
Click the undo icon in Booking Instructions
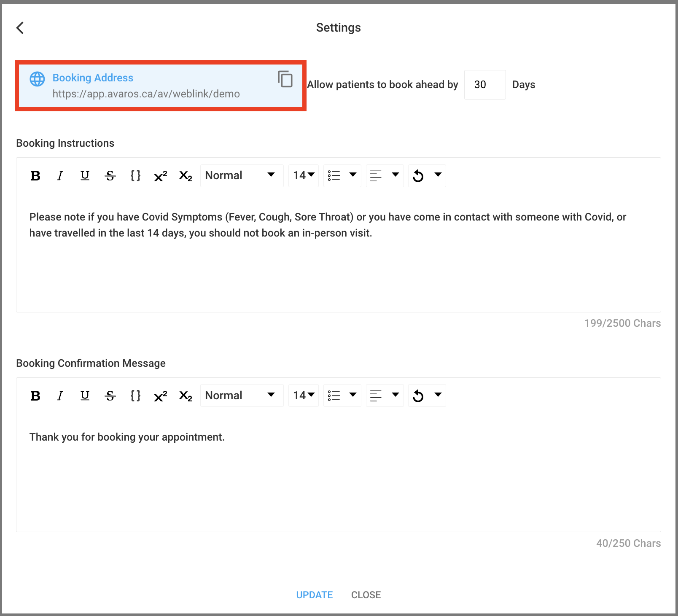(x=418, y=176)
